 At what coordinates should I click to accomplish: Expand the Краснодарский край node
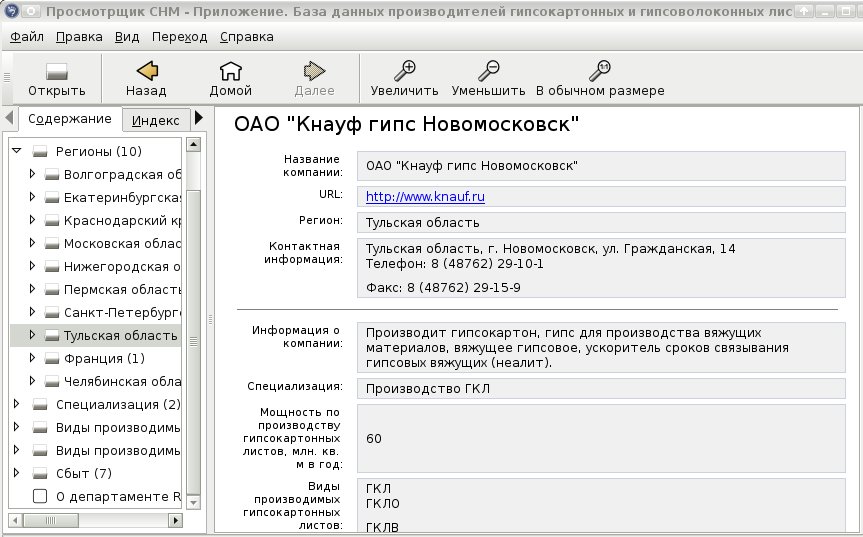(32, 220)
